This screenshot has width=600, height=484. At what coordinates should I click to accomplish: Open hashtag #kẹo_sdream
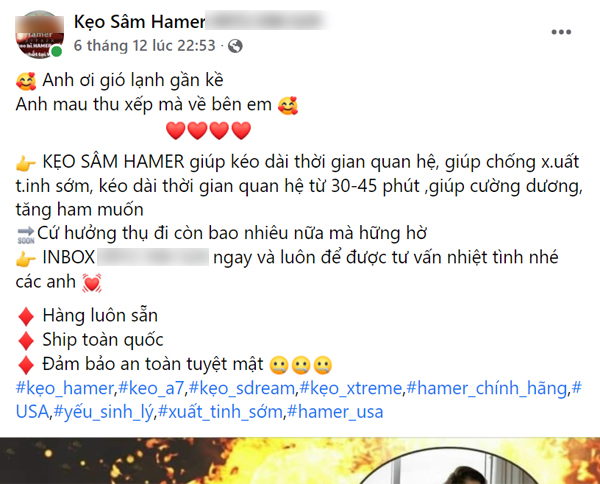[242, 388]
